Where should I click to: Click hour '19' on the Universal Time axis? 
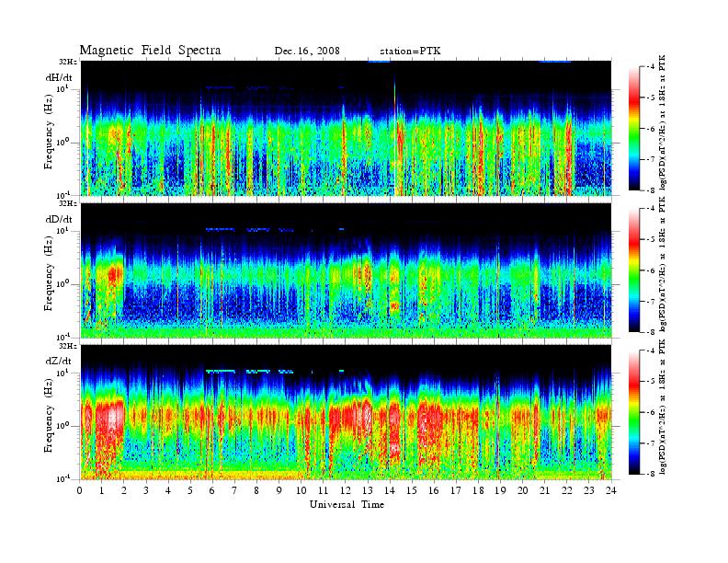click(x=500, y=491)
